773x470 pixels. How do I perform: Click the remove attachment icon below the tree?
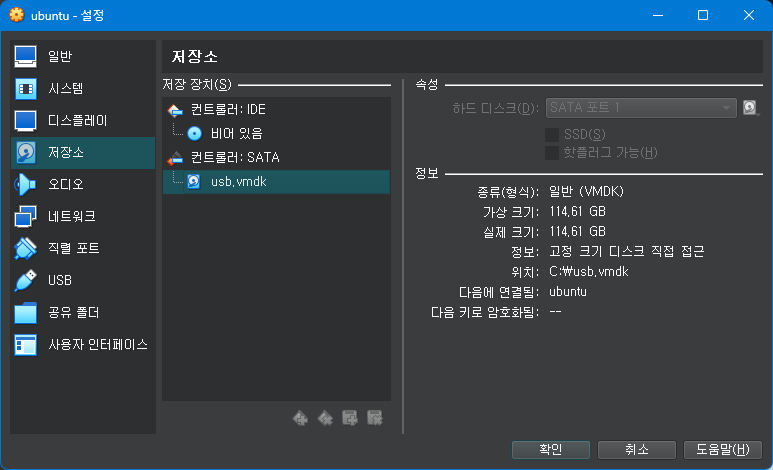375,418
